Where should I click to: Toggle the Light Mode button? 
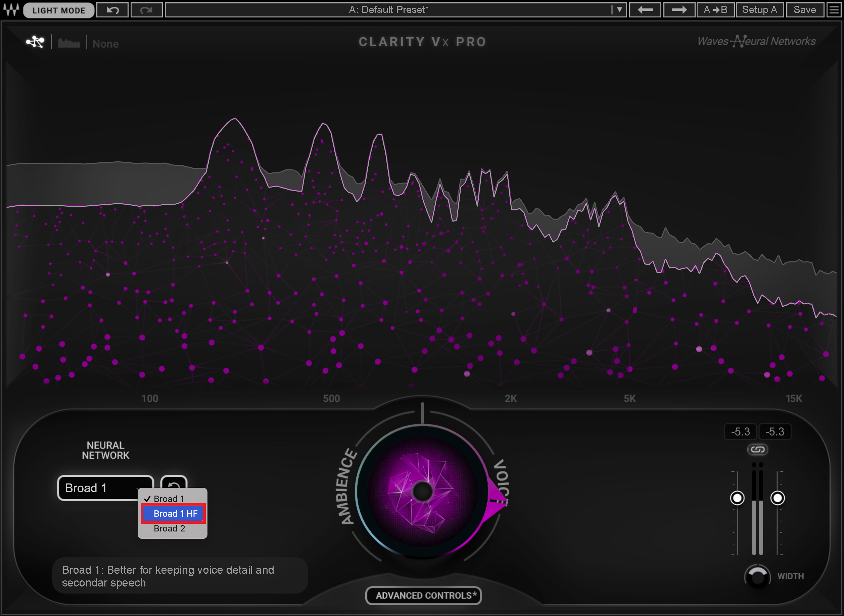[58, 10]
